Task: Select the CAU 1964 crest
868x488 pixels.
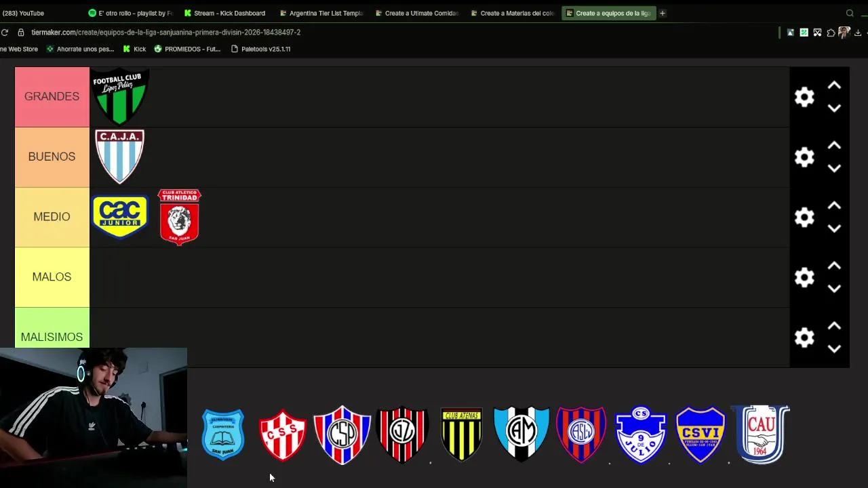Action: [762, 434]
